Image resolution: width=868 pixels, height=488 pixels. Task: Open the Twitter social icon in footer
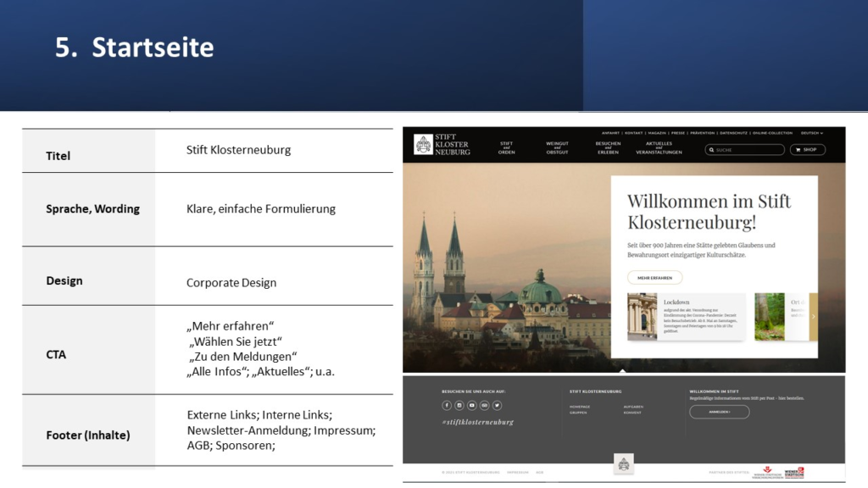(497, 406)
